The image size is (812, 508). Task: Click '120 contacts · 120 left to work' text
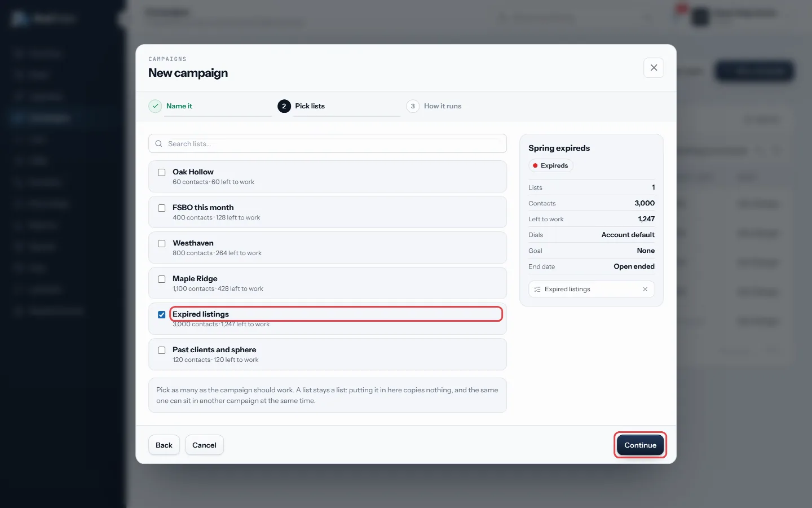pos(215,360)
